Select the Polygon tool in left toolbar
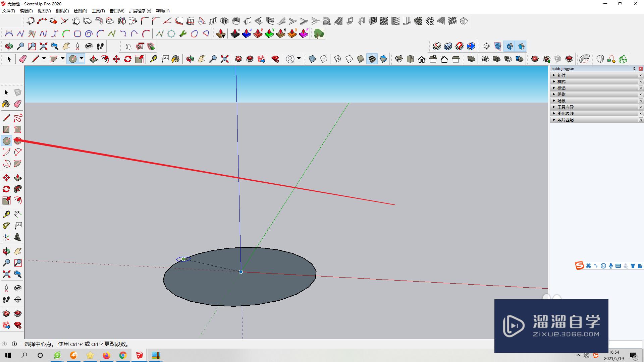644x362 pixels. tap(18, 141)
